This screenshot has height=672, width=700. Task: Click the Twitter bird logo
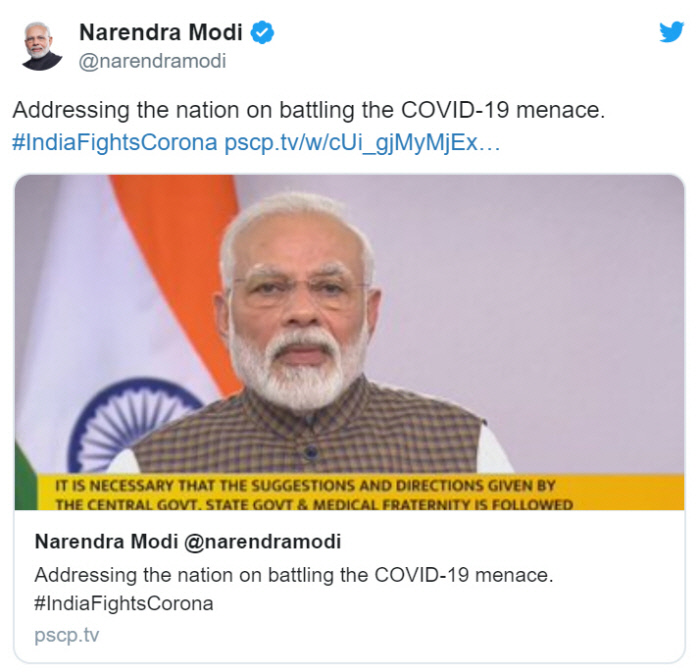(x=671, y=32)
